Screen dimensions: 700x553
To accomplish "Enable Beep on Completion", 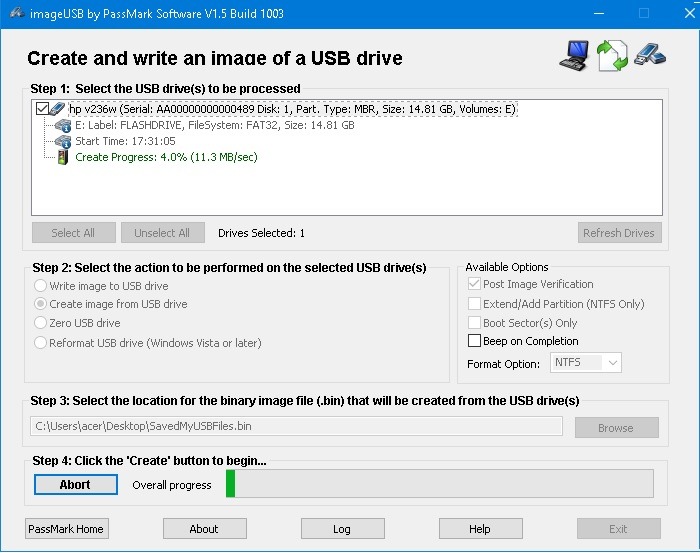I will coord(474,341).
